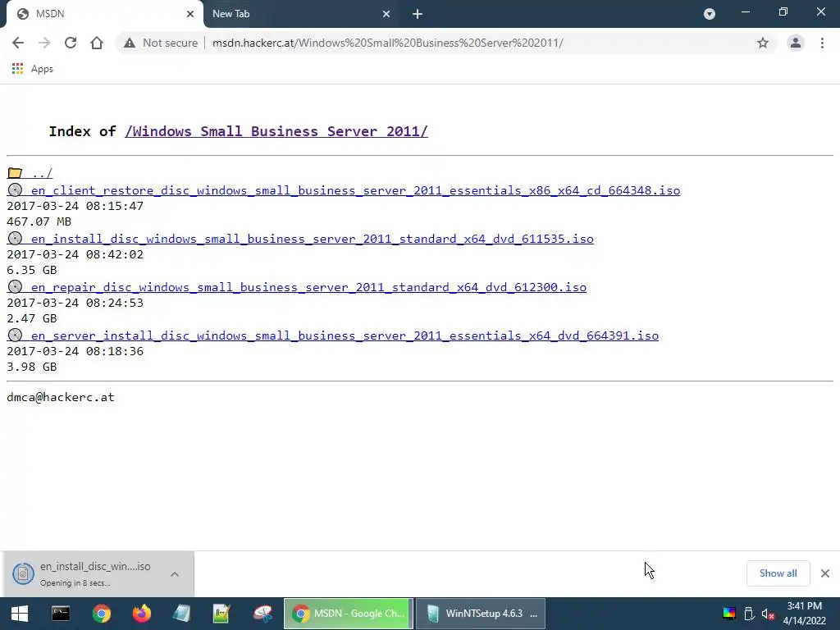
Task: Open the Apps shortcut in bookmarks bar
Action: point(33,69)
